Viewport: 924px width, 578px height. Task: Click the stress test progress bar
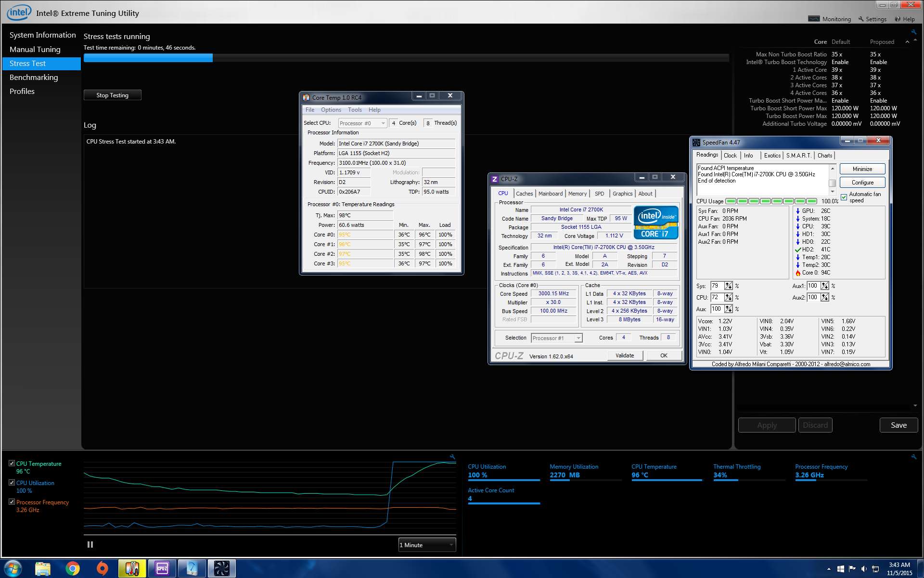[x=406, y=58]
